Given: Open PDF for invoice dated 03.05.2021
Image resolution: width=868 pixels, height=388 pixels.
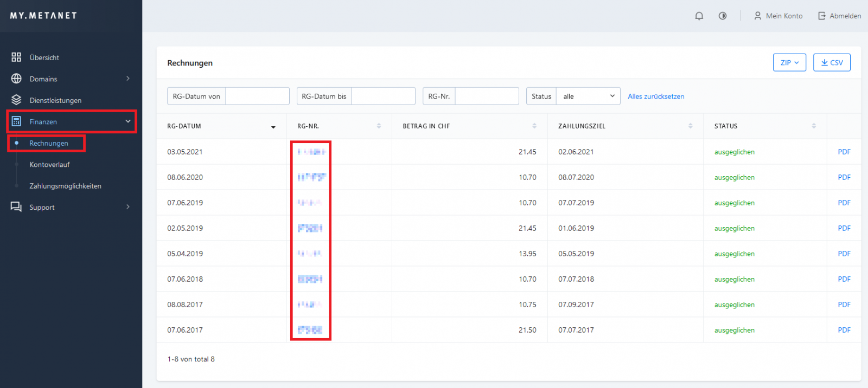Looking at the screenshot, I should (x=844, y=152).
